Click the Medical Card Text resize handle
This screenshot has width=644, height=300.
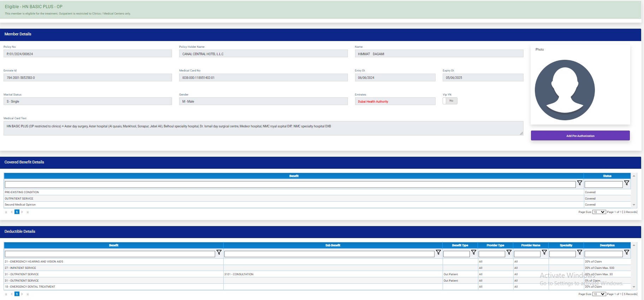pyautogui.click(x=521, y=133)
